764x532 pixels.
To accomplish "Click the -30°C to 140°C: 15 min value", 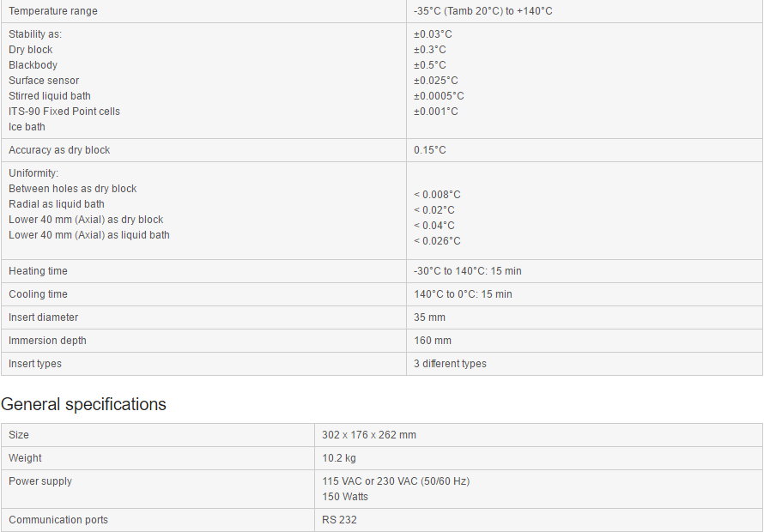I will 467,271.
